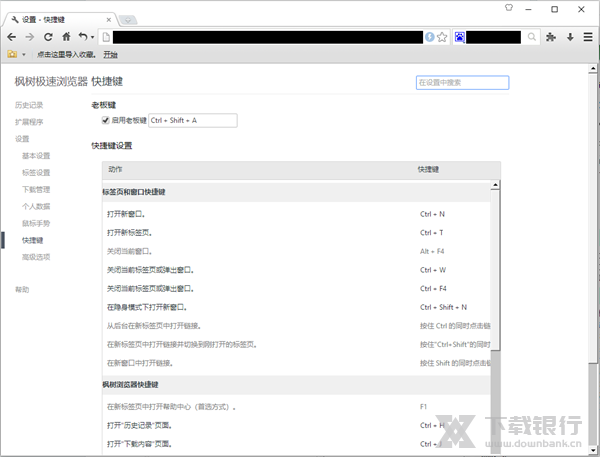
Task: Click the search magnifier icon
Action: coord(532,37)
